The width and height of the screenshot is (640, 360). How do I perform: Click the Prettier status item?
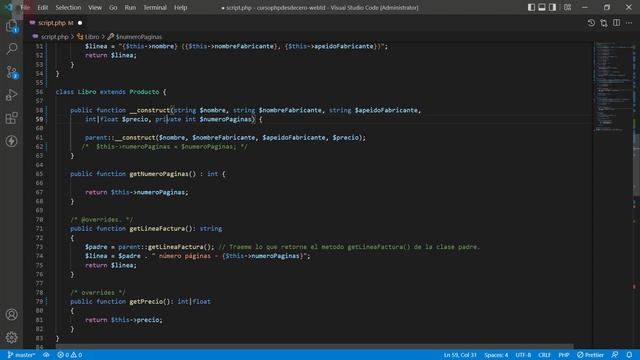(590, 355)
